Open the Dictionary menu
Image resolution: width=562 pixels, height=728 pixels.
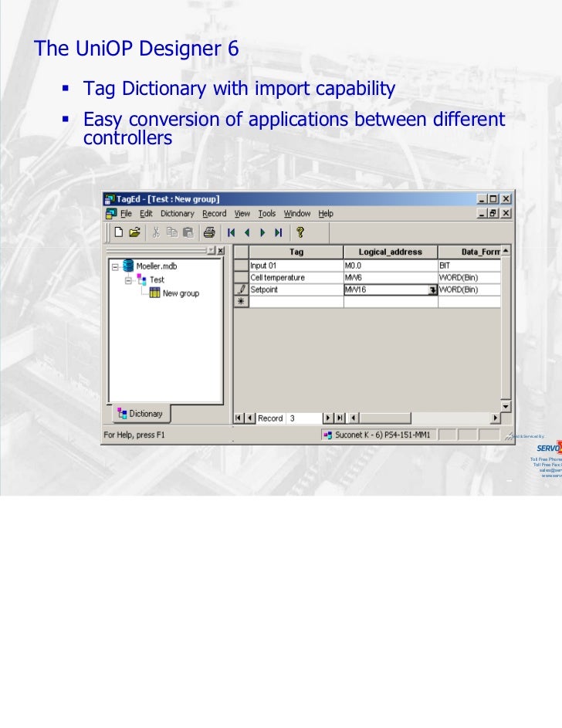pos(178,214)
